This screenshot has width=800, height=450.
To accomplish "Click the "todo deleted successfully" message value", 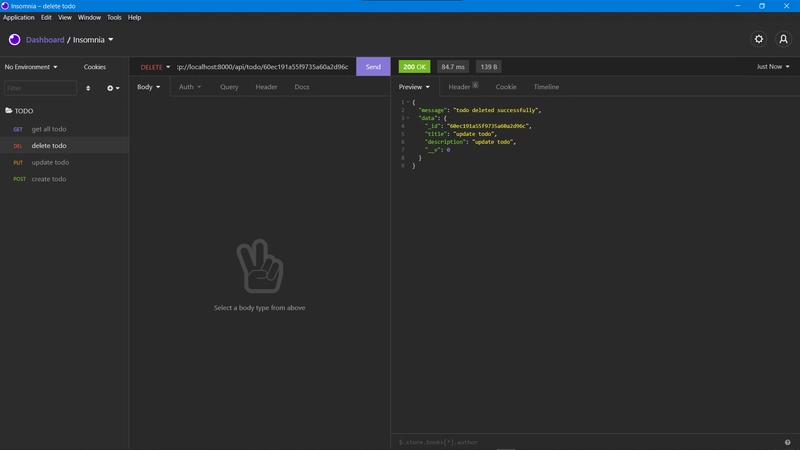I will 495,110.
